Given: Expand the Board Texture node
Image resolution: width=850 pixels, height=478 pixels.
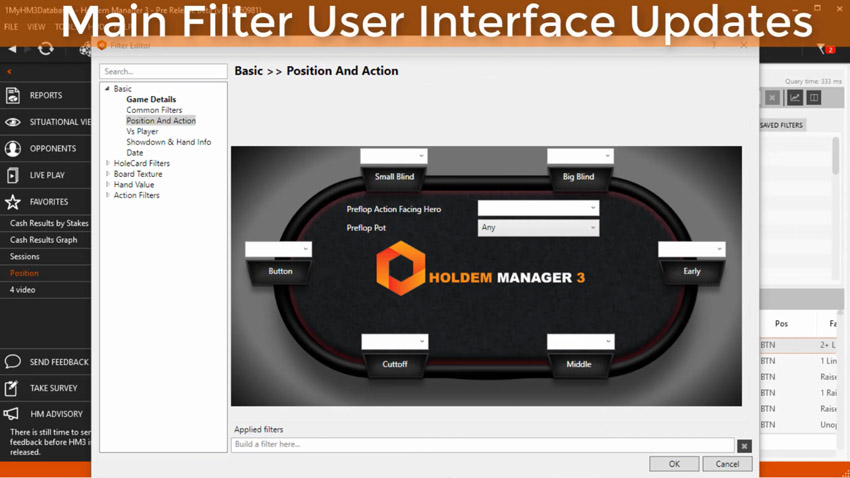Looking at the screenshot, I should coord(108,174).
